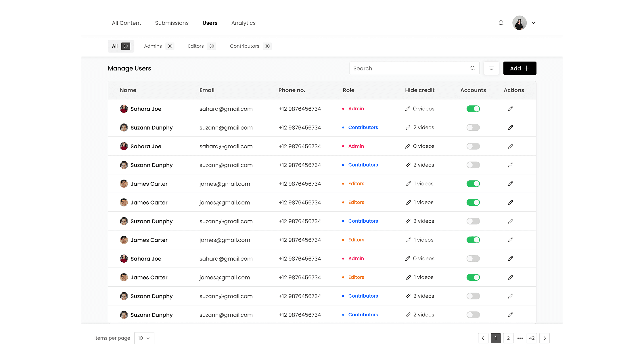Focus the Search users field
This screenshot has height=362, width=644.
pos(414,68)
